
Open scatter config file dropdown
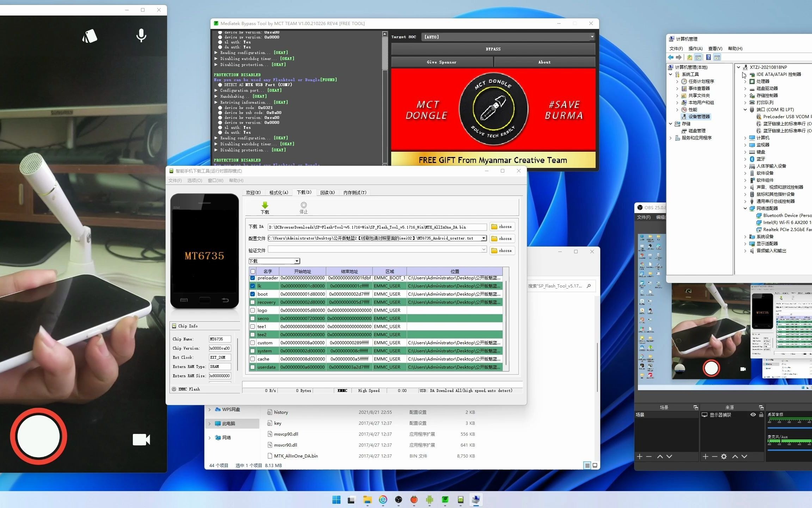[484, 238]
